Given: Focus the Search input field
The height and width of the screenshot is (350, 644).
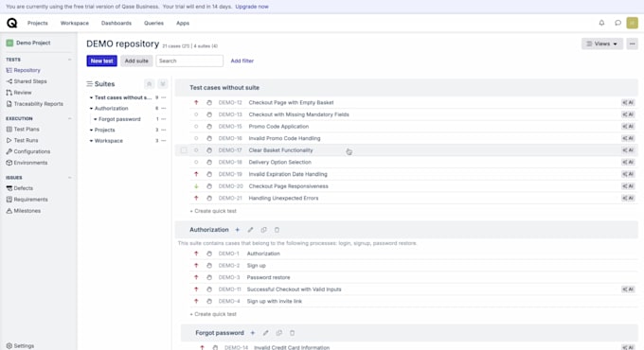Looking at the screenshot, I should [x=189, y=61].
